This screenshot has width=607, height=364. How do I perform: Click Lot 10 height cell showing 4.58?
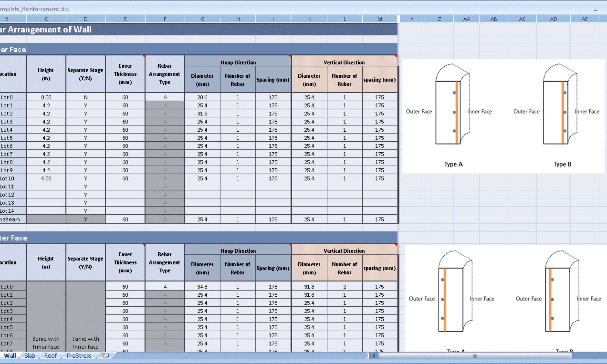pyautogui.click(x=46, y=178)
